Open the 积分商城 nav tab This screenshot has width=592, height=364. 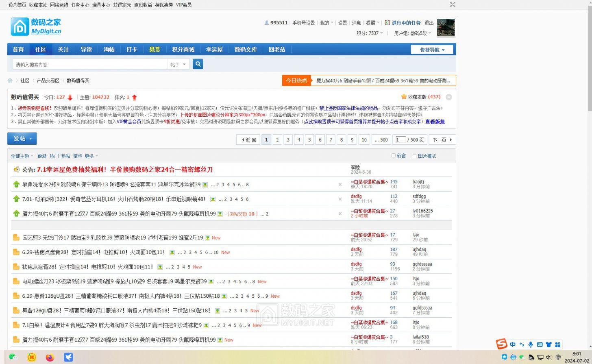183,49
